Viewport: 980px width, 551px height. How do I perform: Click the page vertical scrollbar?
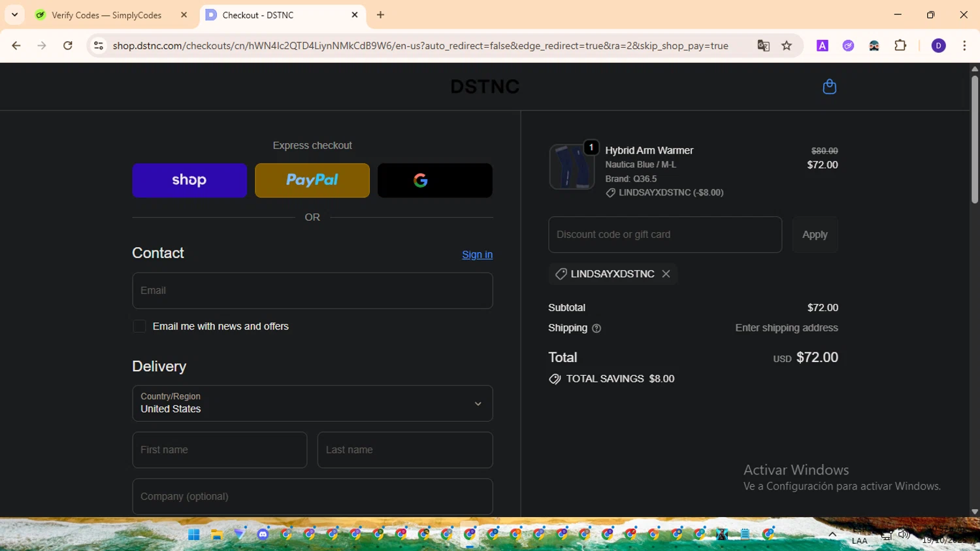point(975,141)
